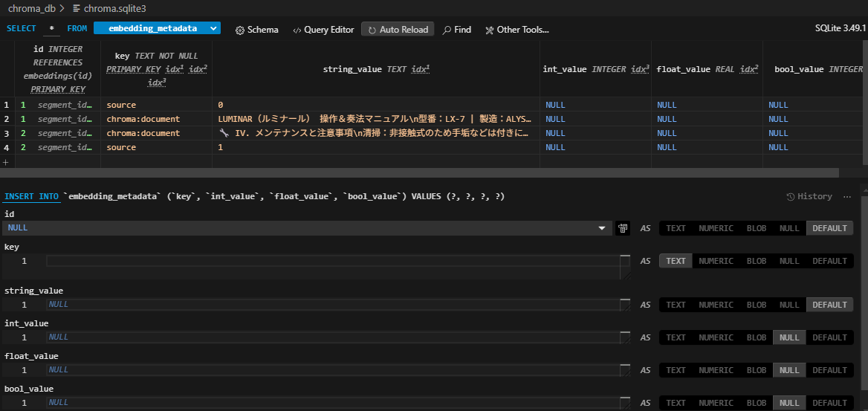
Task: Open the Schema view
Action: pyautogui.click(x=256, y=30)
